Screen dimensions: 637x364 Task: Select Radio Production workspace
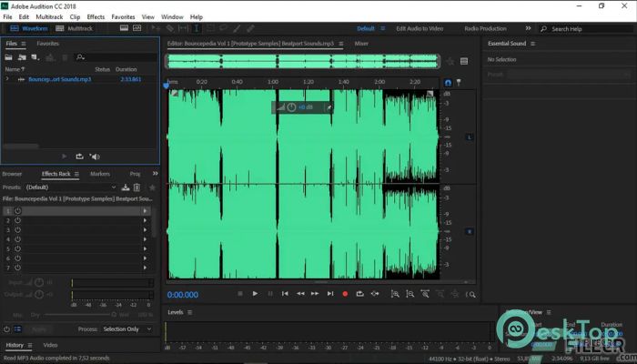485,28
